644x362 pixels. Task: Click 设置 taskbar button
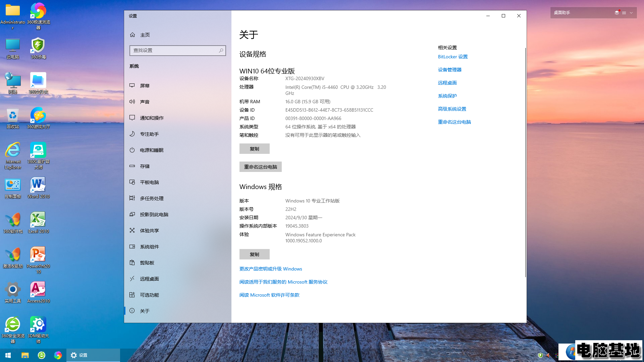click(x=93, y=355)
